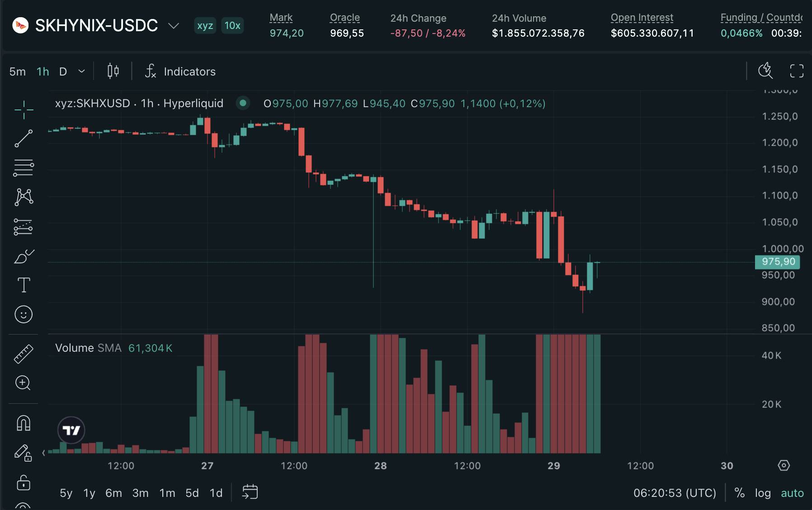Set chart range to 5d
This screenshot has width=812, height=510.
(192, 493)
